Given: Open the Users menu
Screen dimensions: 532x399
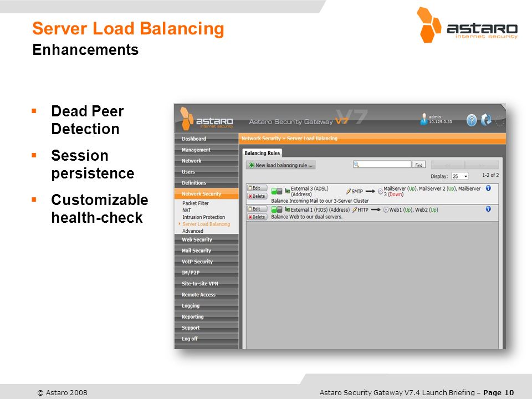Looking at the screenshot, I should pyautogui.click(x=206, y=172).
